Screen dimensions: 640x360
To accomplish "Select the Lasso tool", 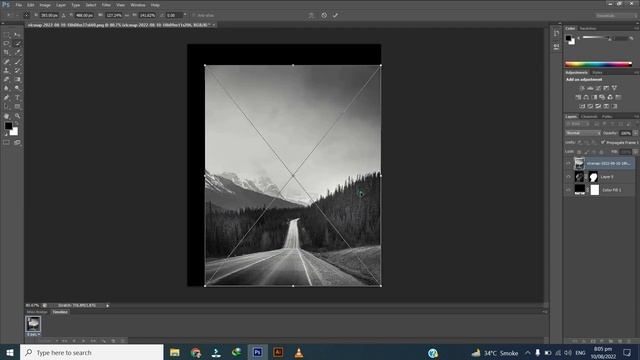I will [7, 44].
